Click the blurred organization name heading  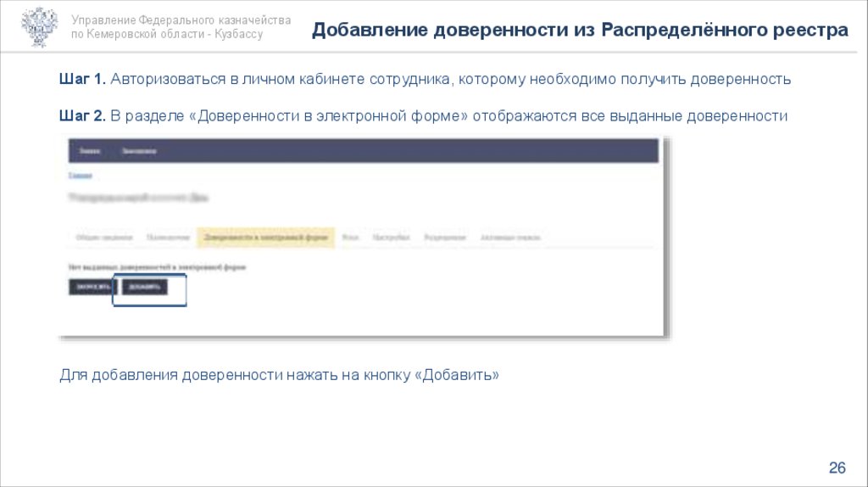pos(138,197)
